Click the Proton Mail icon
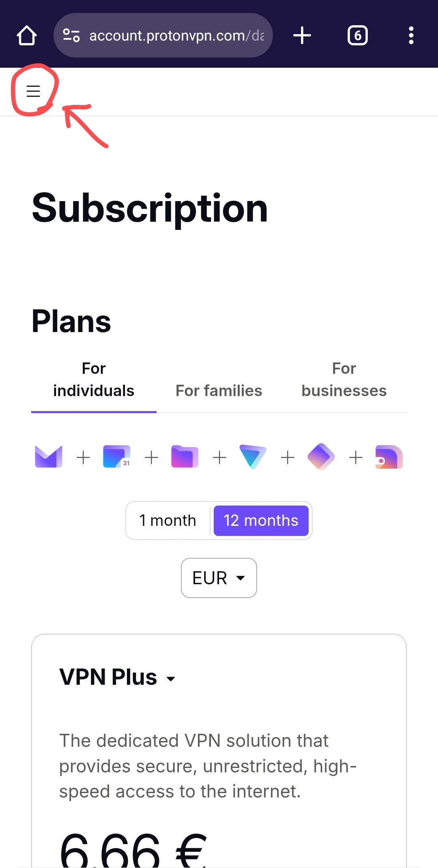438x868 pixels. click(x=48, y=457)
